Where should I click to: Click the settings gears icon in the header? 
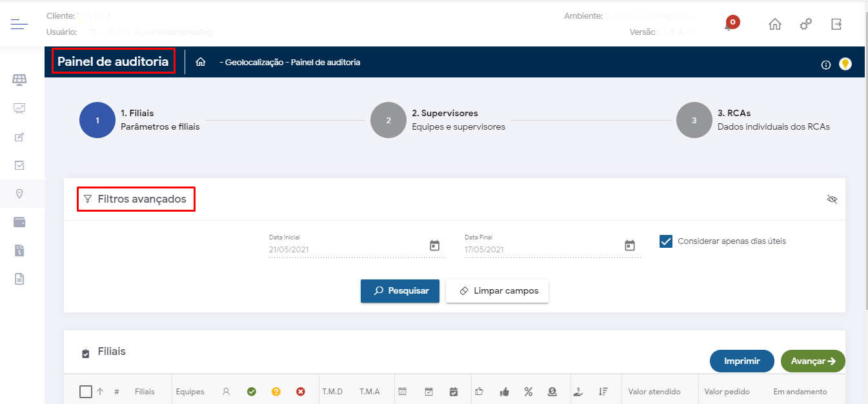click(805, 25)
